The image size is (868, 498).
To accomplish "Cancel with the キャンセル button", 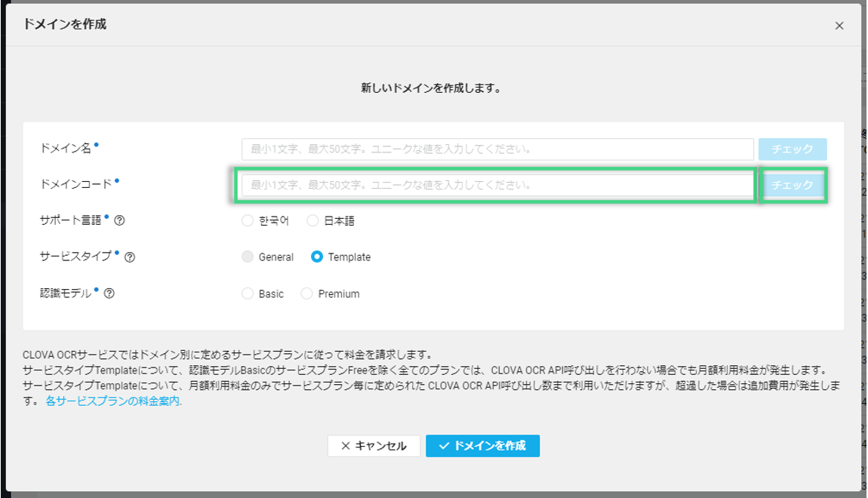I will coord(374,446).
